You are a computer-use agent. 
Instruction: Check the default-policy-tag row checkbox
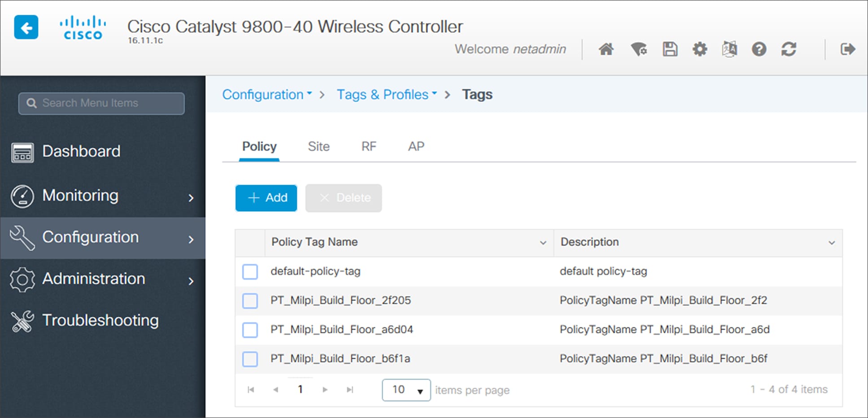pos(250,271)
